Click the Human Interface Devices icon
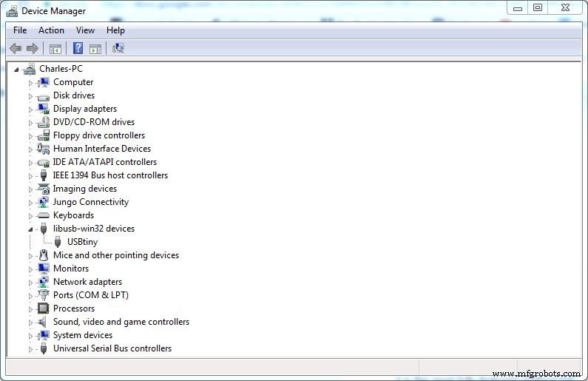 point(44,149)
